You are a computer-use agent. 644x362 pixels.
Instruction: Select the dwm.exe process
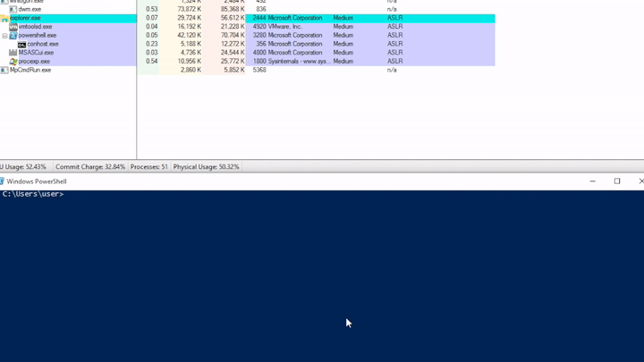[x=30, y=9]
